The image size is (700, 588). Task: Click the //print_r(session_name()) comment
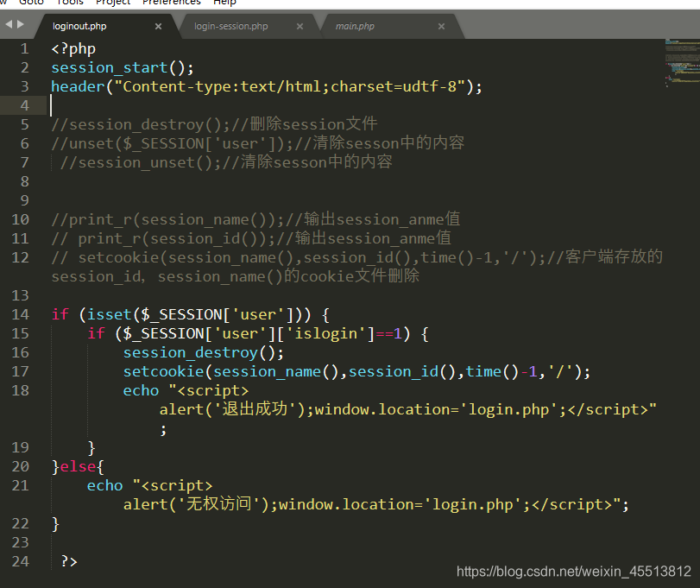click(x=255, y=219)
